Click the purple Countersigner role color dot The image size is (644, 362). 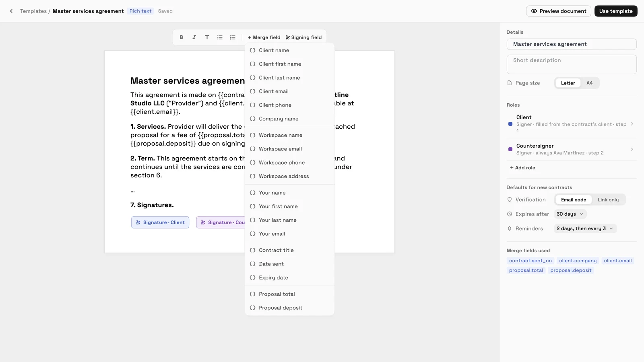coord(510,149)
